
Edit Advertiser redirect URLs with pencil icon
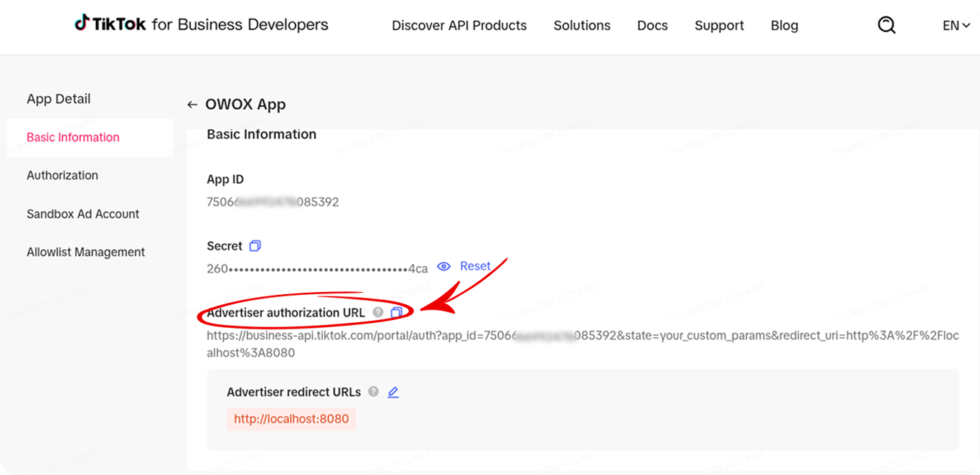(x=393, y=392)
